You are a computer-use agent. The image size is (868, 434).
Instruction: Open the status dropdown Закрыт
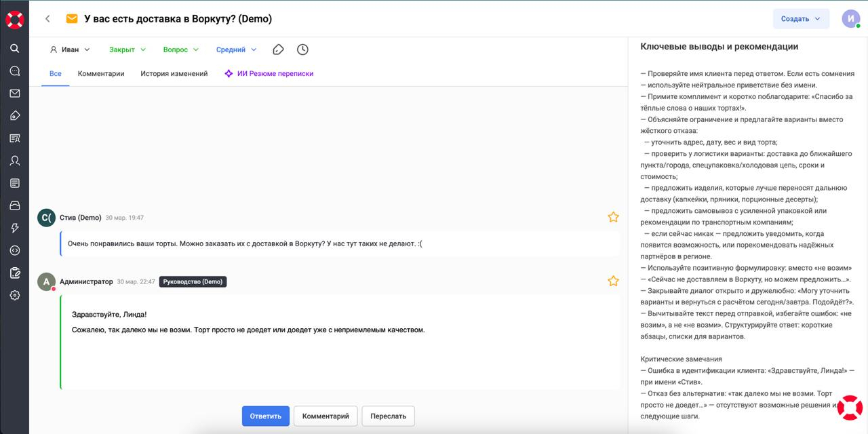click(x=127, y=50)
